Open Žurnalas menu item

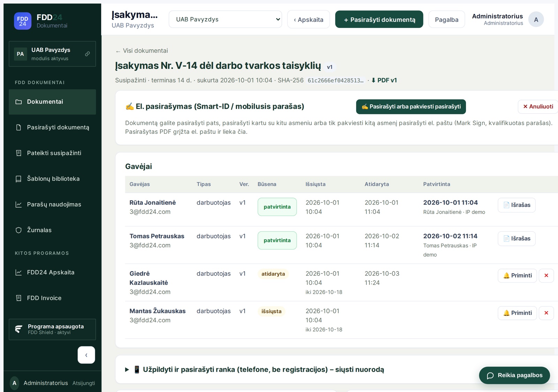click(52, 230)
